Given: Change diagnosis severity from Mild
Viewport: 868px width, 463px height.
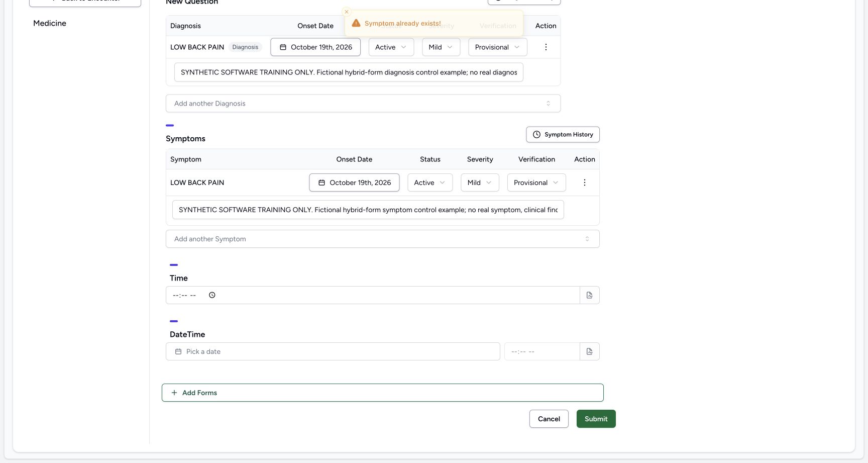Looking at the screenshot, I should pyautogui.click(x=441, y=47).
